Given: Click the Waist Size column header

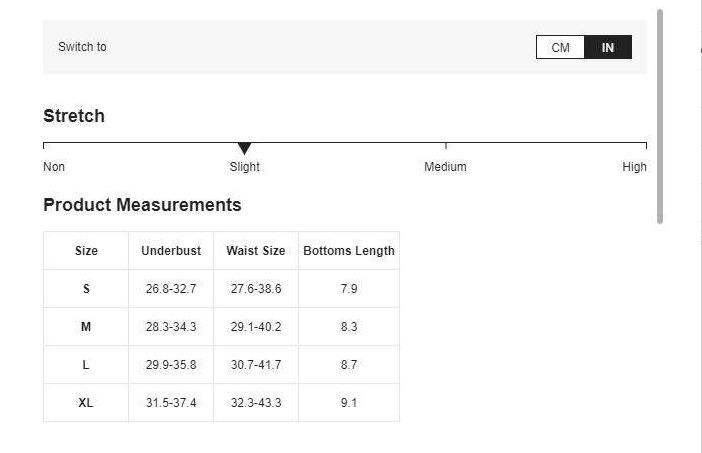Looking at the screenshot, I should (256, 251).
